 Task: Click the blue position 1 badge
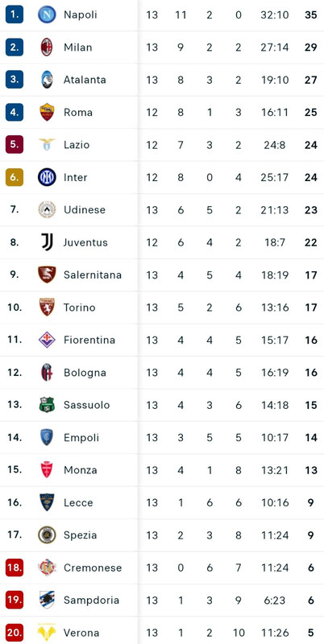pos(15,14)
